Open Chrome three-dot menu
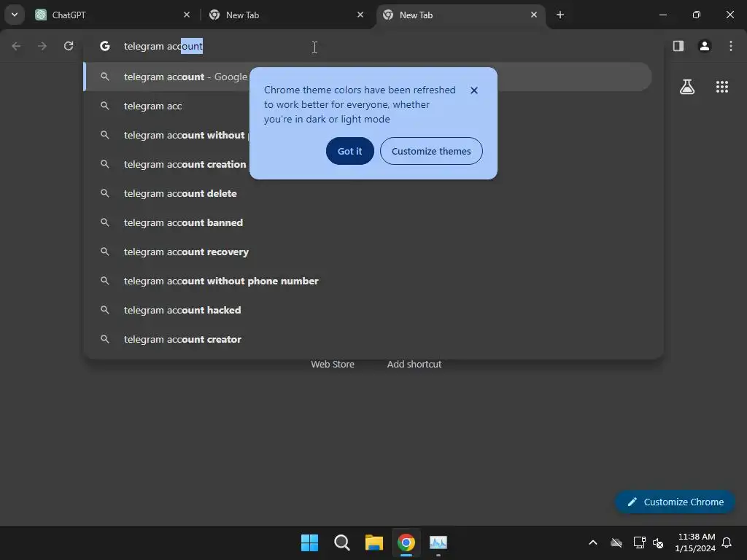 pyautogui.click(x=731, y=46)
